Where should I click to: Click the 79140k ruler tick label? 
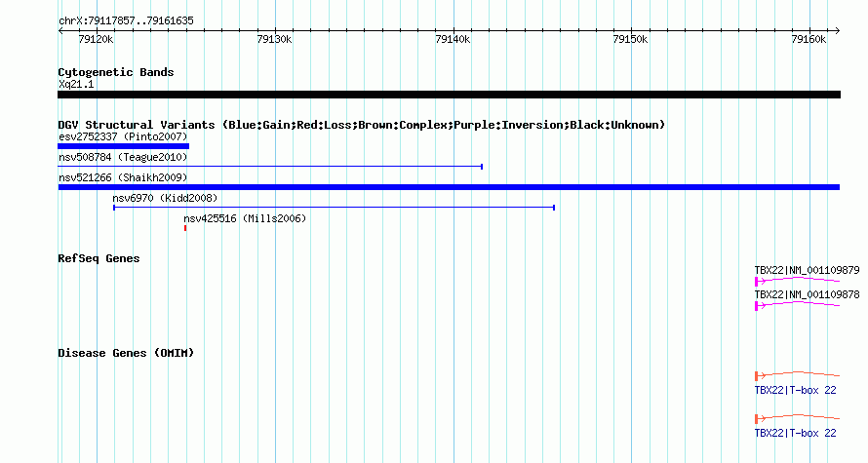pos(453,39)
